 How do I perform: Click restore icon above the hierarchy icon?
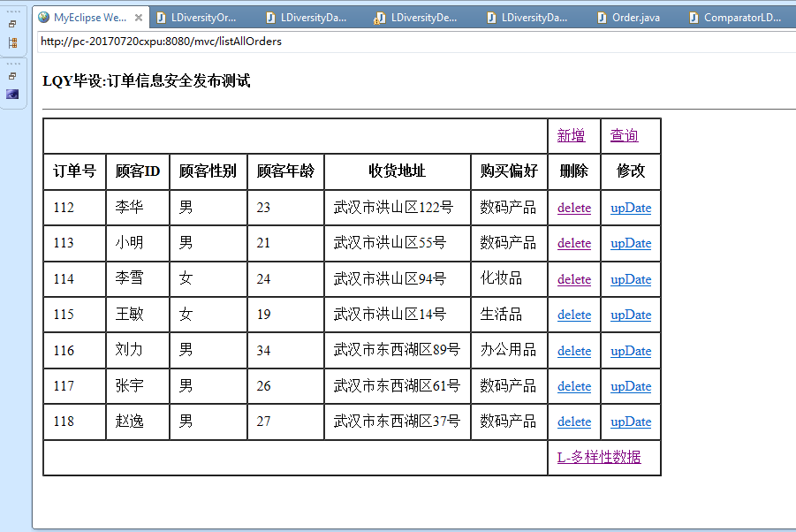coord(12,25)
